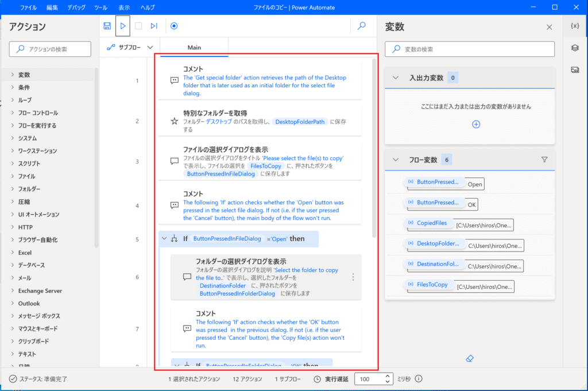Click the Save flow icon in toolbar

pyautogui.click(x=107, y=26)
